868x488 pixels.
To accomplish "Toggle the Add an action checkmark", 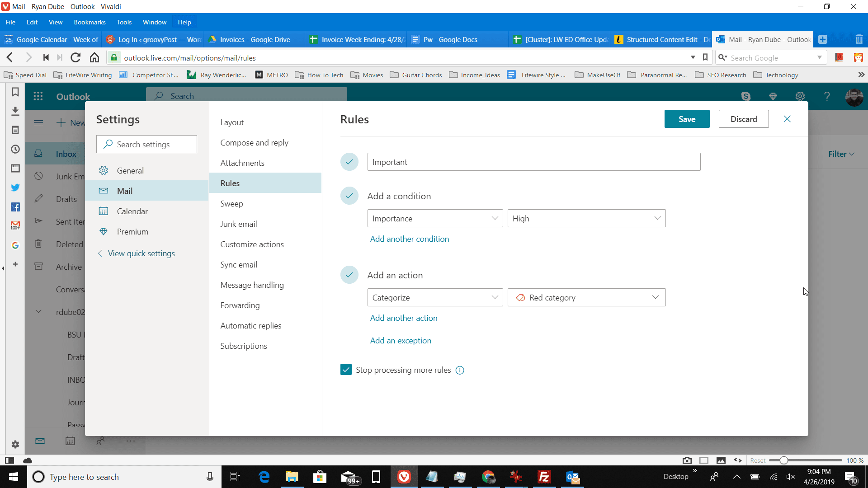I will (349, 275).
